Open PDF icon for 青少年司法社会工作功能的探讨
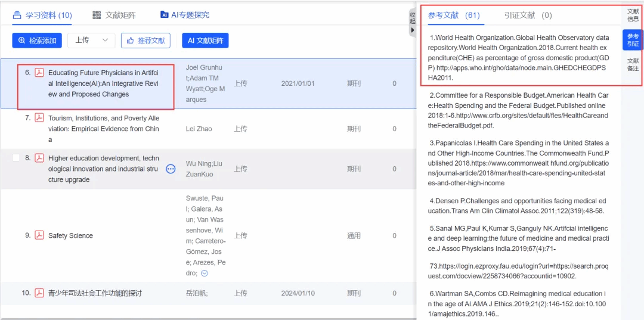The height and width of the screenshot is (320, 644). click(x=39, y=293)
